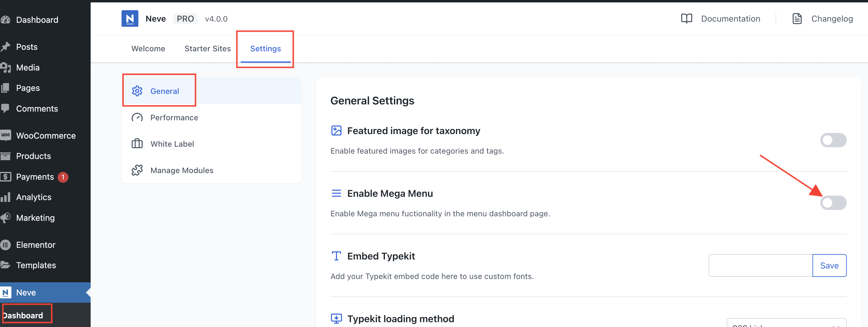Switch to the Welcome tab
The height and width of the screenshot is (327, 868).
[x=148, y=49]
